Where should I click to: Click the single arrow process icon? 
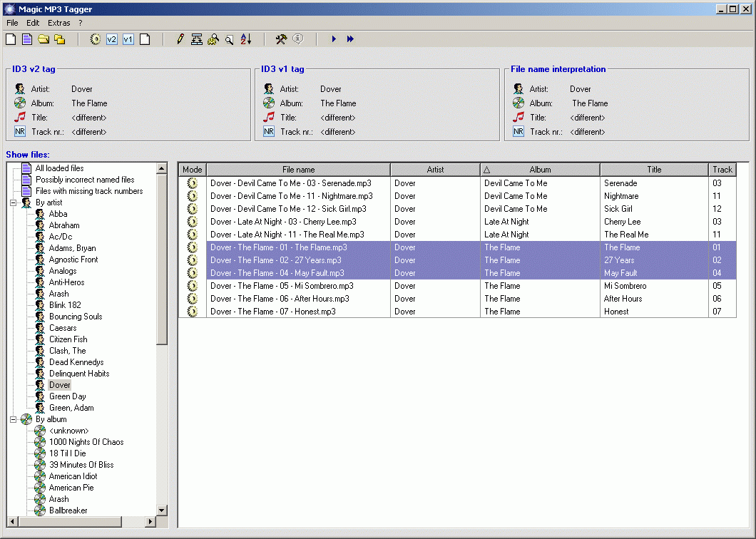(x=334, y=39)
